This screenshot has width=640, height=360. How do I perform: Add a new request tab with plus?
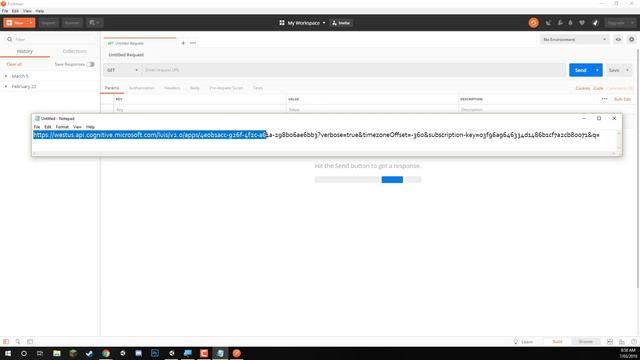(183, 43)
